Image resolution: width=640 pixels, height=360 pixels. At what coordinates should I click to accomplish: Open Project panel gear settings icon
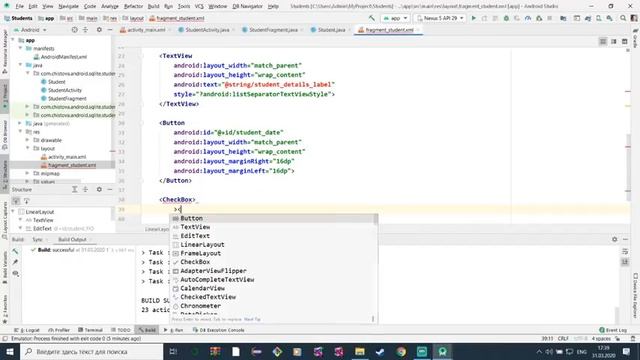pos(99,30)
